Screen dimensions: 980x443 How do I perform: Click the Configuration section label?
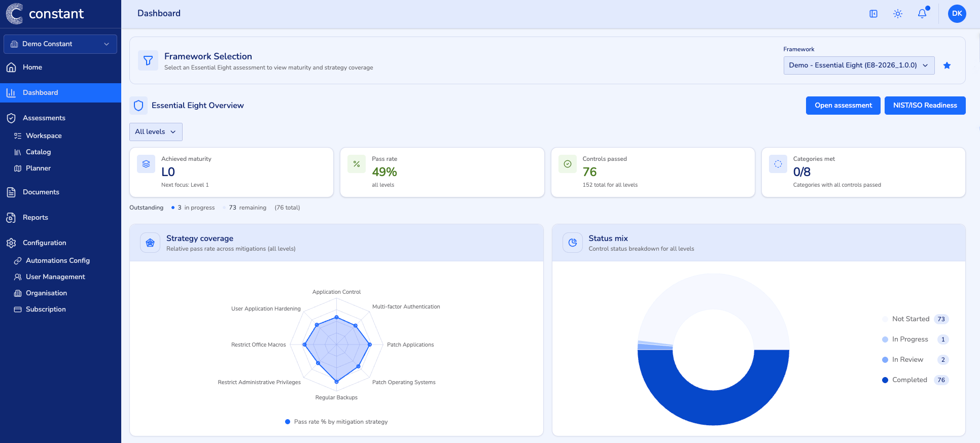[x=45, y=243]
